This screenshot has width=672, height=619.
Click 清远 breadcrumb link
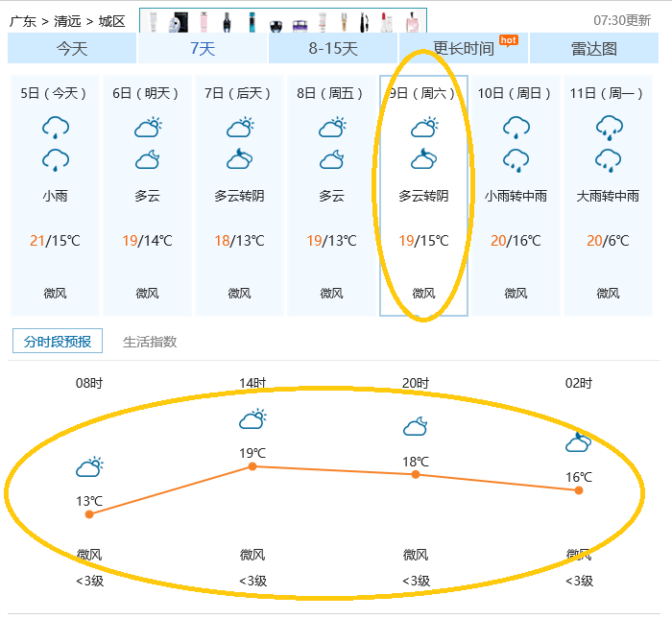[x=67, y=20]
